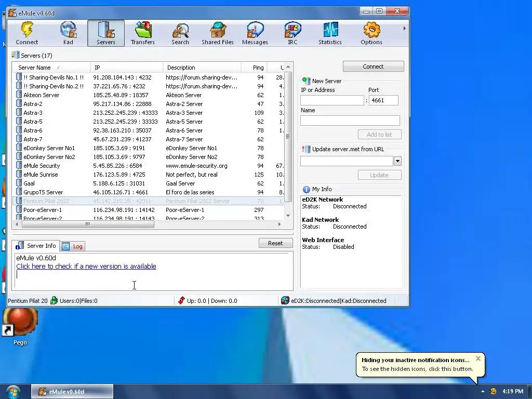Click the server icon beside Akteon Server

pos(19,95)
